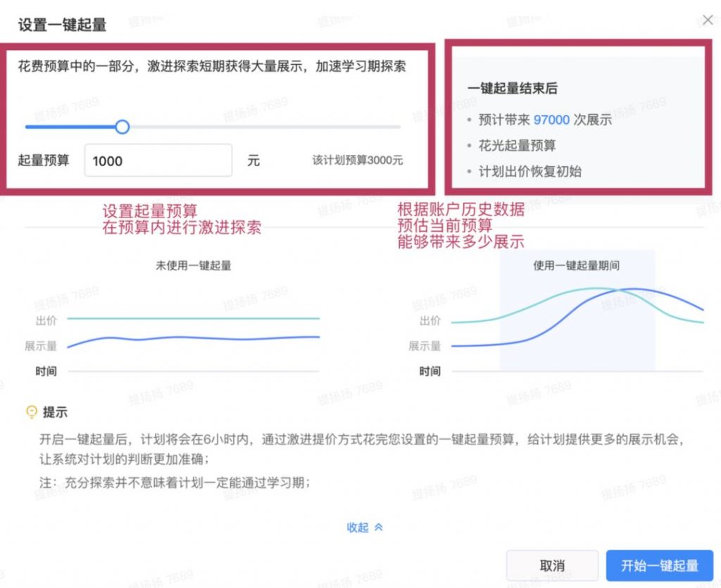Image resolution: width=721 pixels, height=588 pixels.
Task: Close the 设置一键起量 dialog
Action: [708, 20]
